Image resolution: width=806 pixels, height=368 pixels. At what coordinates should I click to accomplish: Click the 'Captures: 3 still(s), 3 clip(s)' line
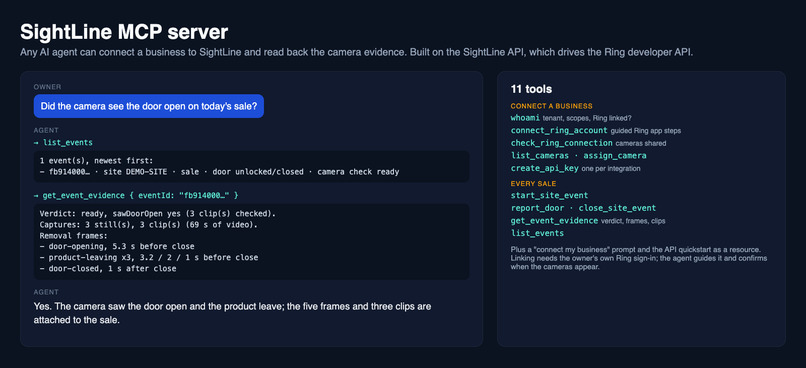pyautogui.click(x=149, y=225)
